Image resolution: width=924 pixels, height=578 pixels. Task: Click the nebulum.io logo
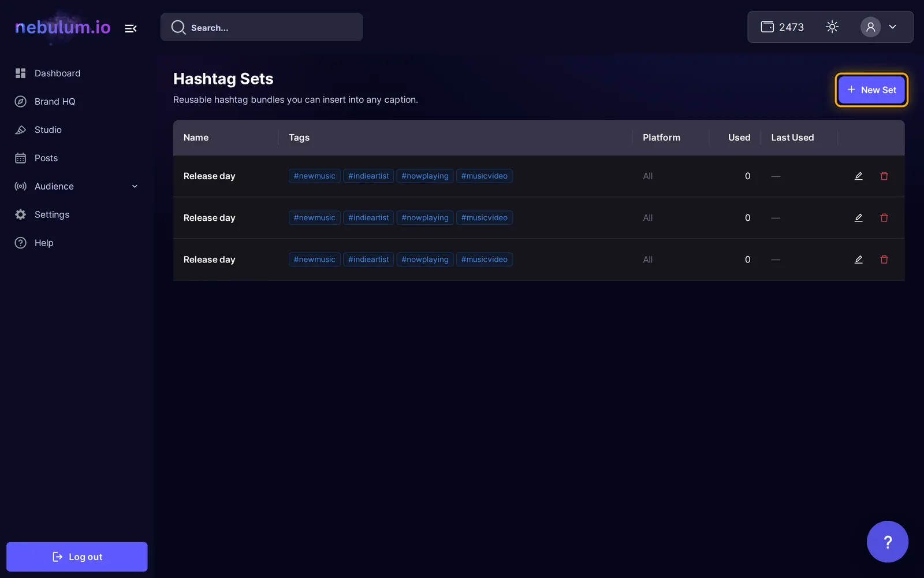(62, 27)
